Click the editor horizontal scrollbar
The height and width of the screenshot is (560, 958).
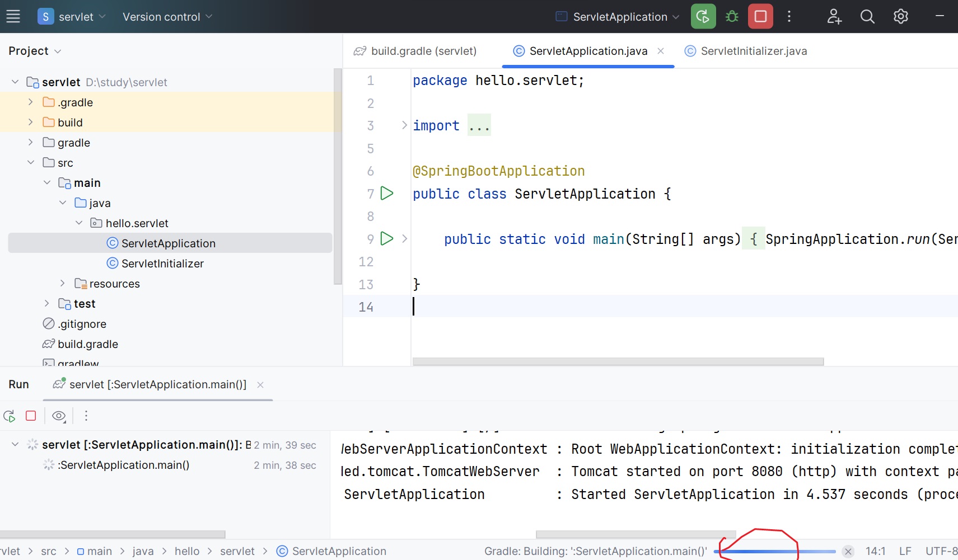pyautogui.click(x=618, y=361)
